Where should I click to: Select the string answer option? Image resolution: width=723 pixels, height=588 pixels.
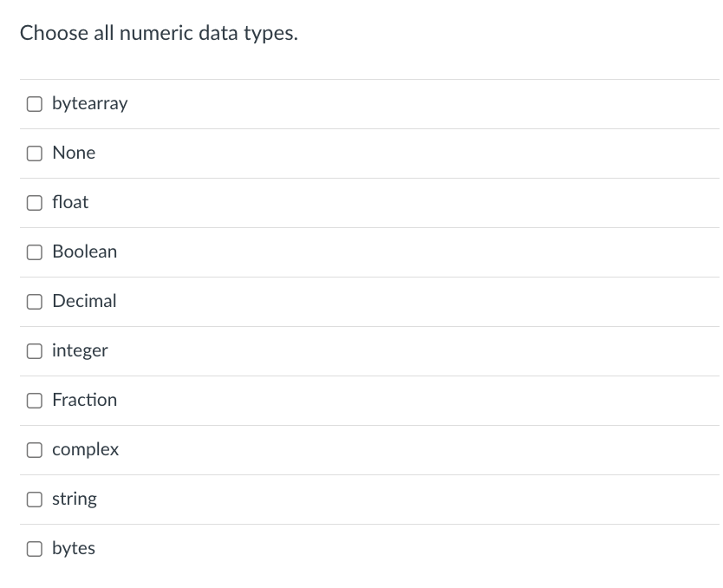(75, 499)
